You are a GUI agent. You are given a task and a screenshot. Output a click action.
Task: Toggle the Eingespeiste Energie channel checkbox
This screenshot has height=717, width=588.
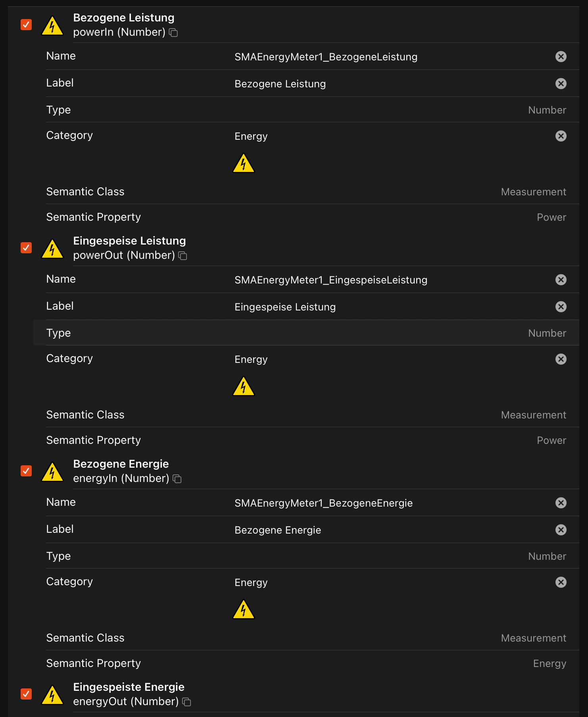[x=26, y=694]
